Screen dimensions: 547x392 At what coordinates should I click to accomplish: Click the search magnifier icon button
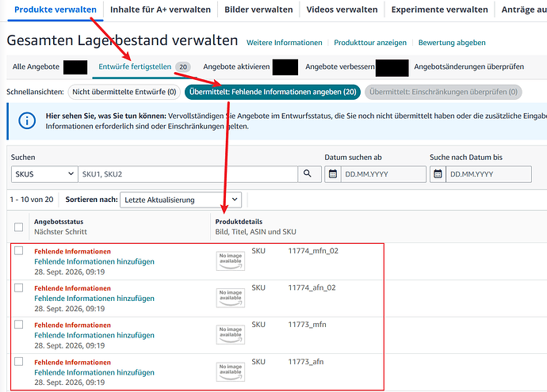click(308, 174)
